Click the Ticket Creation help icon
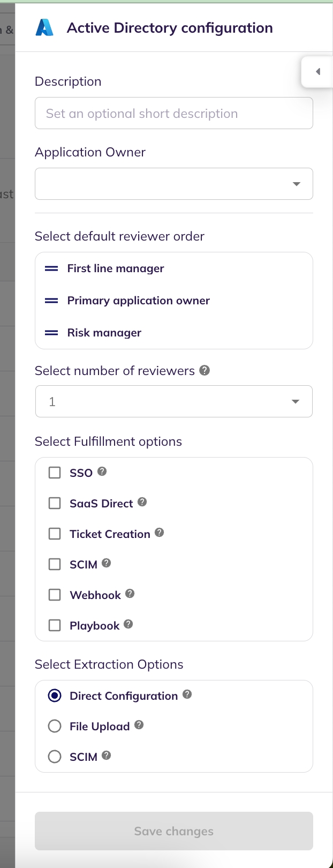 pos(160,533)
